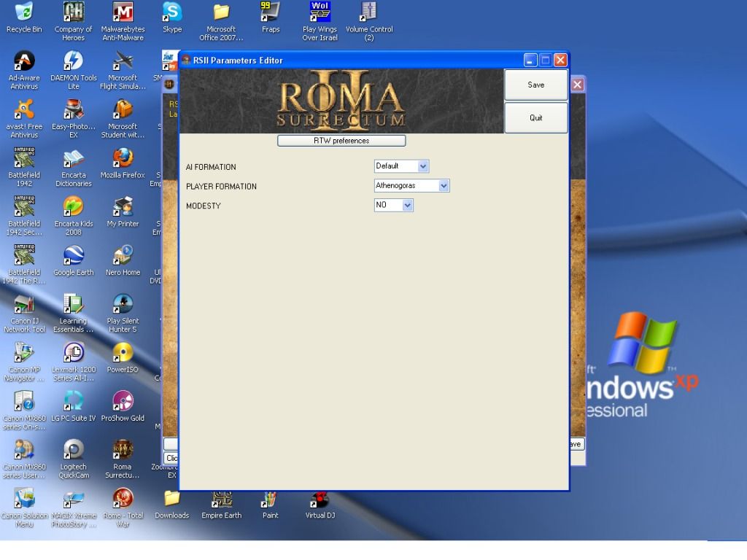This screenshot has height=560, width=747.
Task: Open the Recycle Bin icon
Action: click(x=24, y=12)
